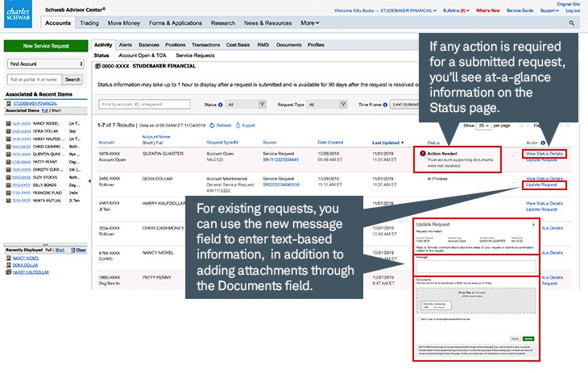This screenshot has height=373, width=588.
Task: Open the Trading main tab
Action: coord(89,23)
